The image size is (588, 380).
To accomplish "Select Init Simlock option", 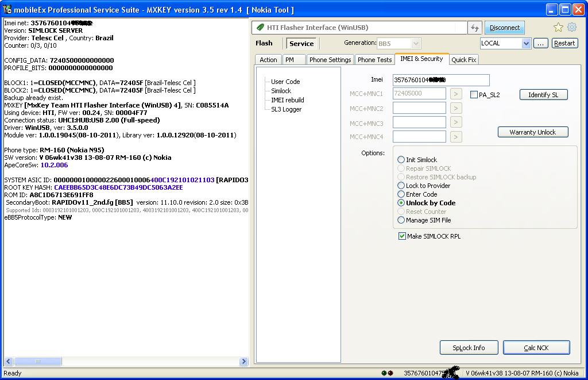I will point(401,160).
